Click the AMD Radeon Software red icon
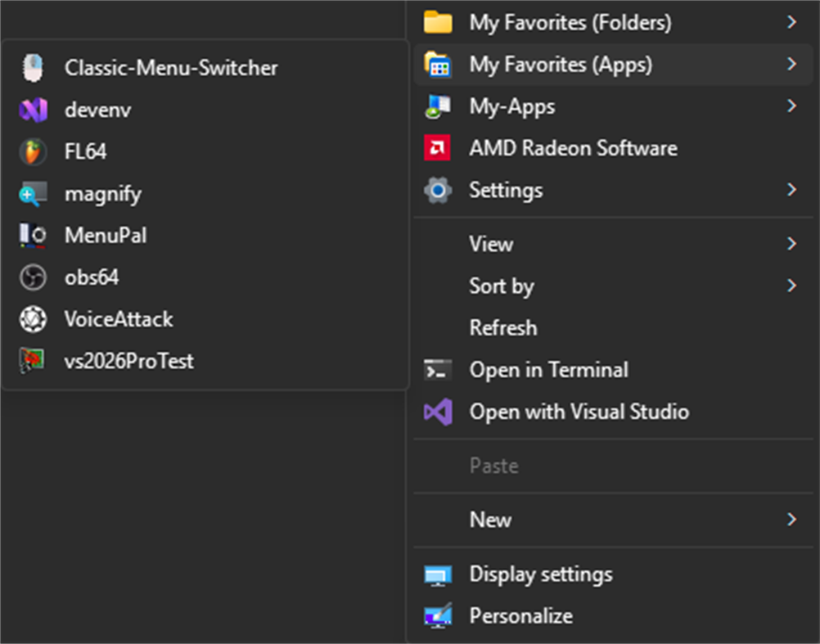This screenshot has width=820, height=644. [x=437, y=148]
